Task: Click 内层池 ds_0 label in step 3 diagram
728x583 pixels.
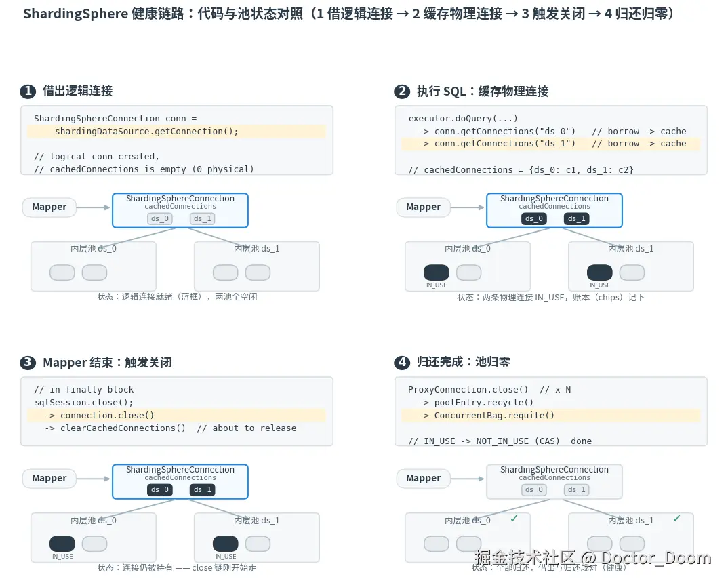Action: 94,521
